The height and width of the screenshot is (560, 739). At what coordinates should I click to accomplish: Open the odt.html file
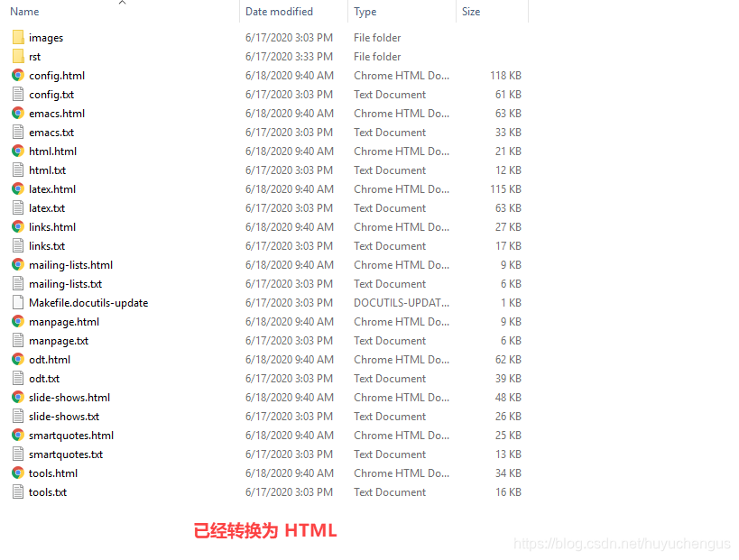50,359
